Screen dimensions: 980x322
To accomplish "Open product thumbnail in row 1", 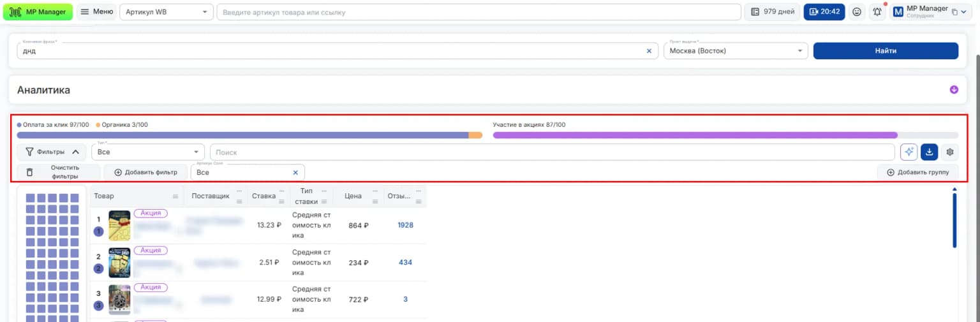I will [119, 226].
